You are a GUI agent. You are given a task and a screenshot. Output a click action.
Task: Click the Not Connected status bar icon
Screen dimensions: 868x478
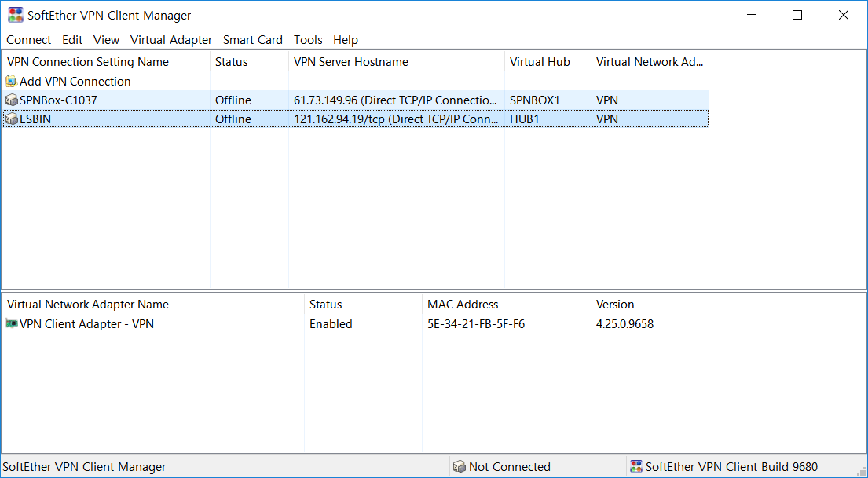point(459,466)
